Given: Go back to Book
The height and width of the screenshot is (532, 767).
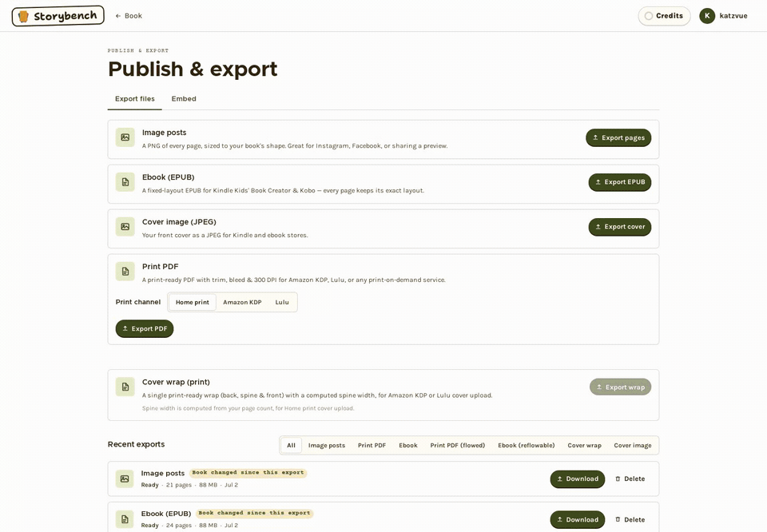Looking at the screenshot, I should [129, 16].
